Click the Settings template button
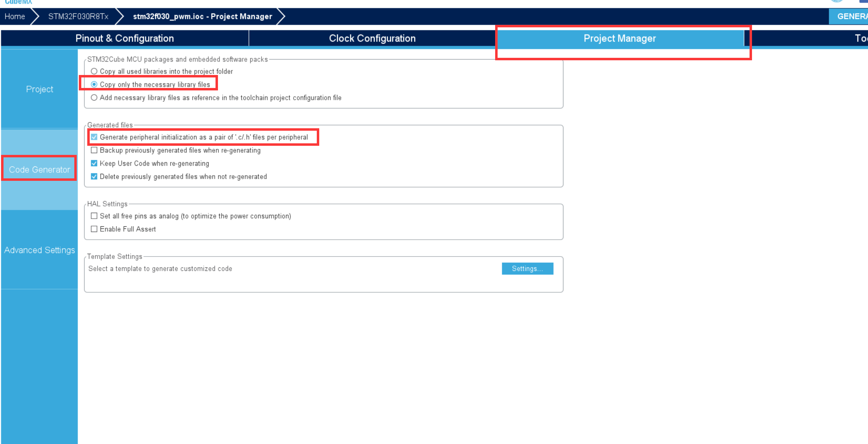The height and width of the screenshot is (444, 868). coord(527,269)
